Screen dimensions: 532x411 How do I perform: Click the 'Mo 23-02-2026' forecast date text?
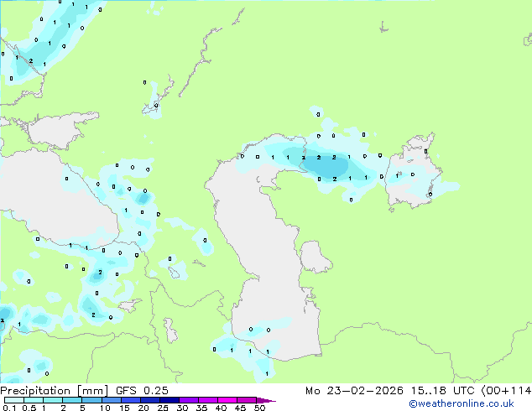click(x=354, y=391)
